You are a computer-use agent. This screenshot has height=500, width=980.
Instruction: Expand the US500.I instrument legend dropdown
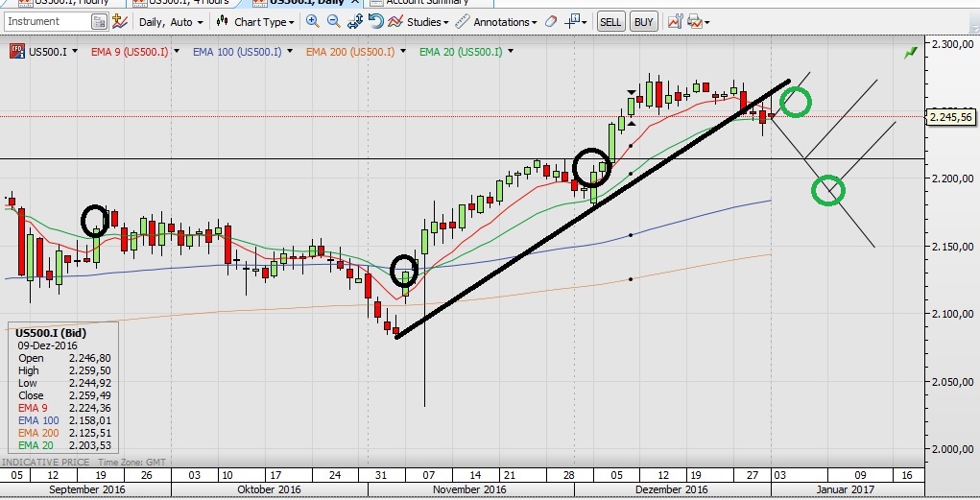pyautogui.click(x=75, y=51)
